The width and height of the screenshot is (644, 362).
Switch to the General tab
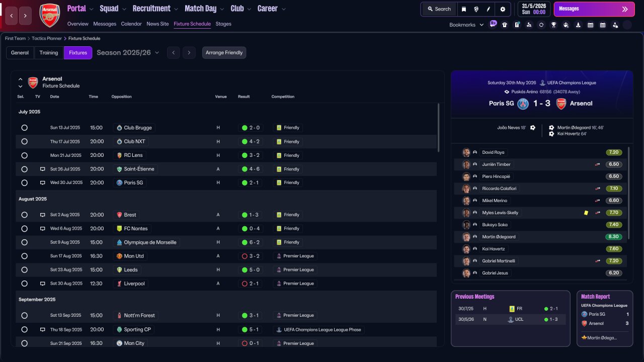pyautogui.click(x=20, y=53)
